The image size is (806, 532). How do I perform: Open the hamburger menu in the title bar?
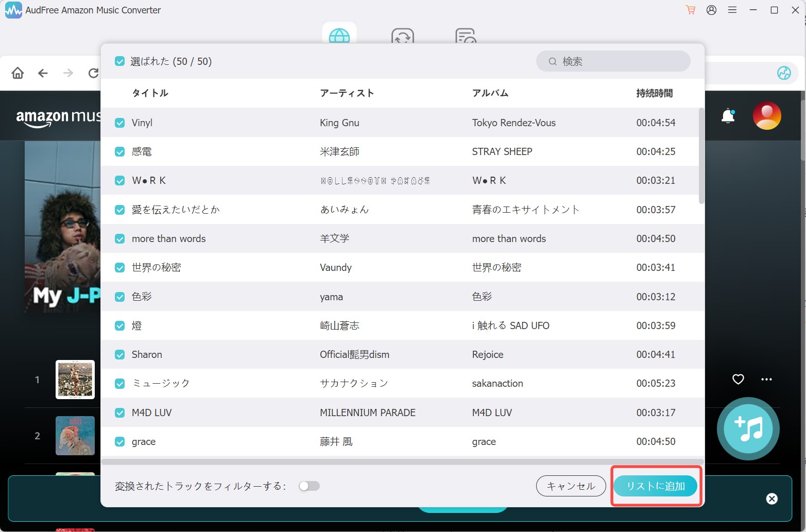pyautogui.click(x=732, y=10)
